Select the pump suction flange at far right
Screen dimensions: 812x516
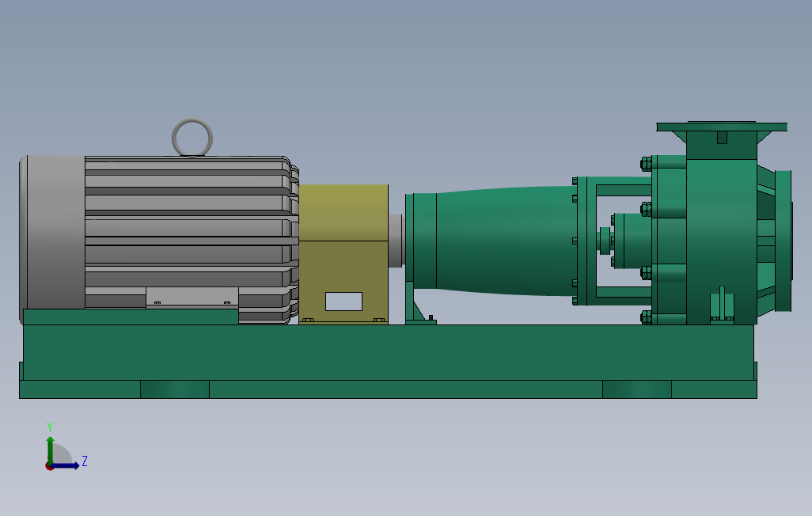pos(784,241)
